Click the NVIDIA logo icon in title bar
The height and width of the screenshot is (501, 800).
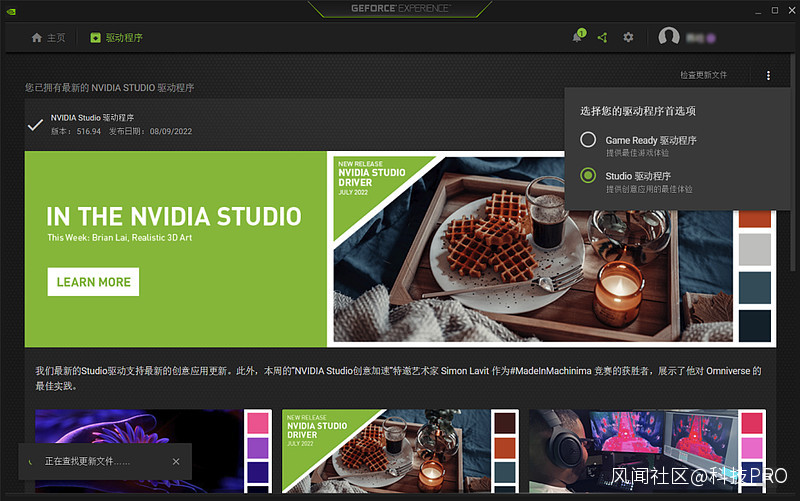coord(11,11)
